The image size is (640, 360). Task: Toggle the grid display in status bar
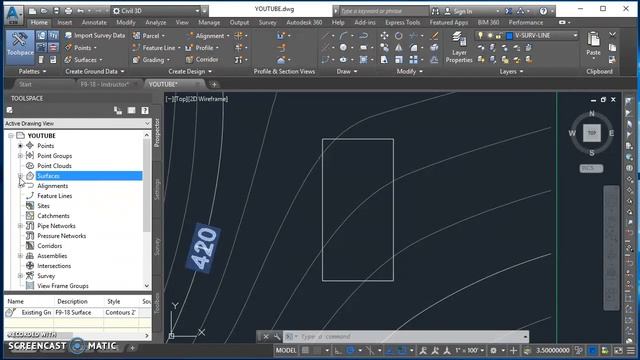click(x=305, y=350)
